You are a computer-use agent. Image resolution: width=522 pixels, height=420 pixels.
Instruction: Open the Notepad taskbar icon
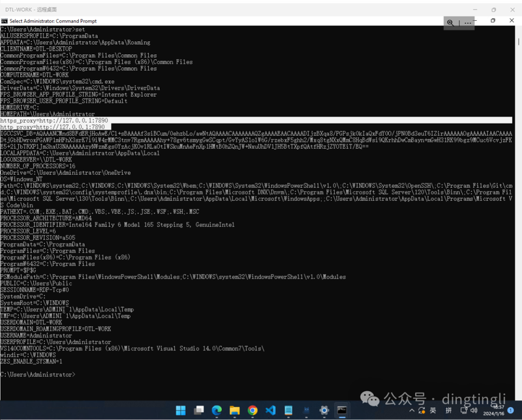coord(288,410)
